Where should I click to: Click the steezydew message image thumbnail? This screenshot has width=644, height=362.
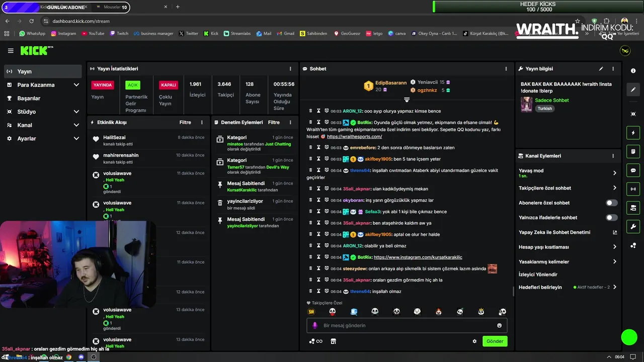point(492,268)
